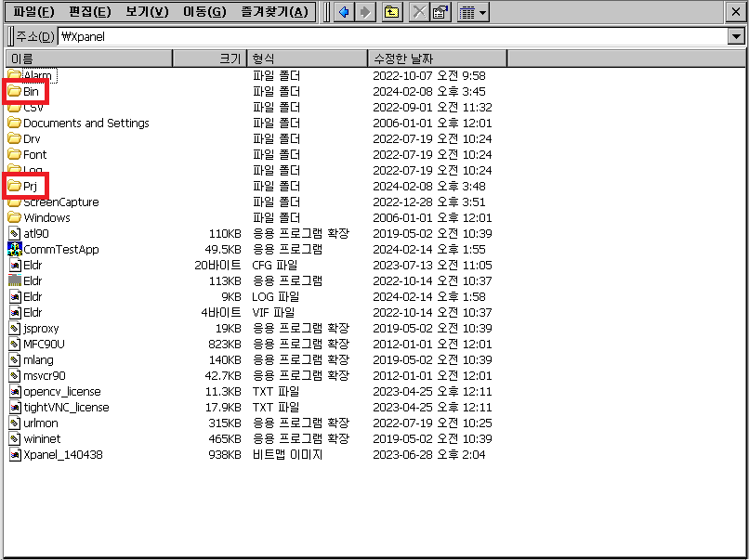Select the msvcr90 file icon

(x=15, y=375)
